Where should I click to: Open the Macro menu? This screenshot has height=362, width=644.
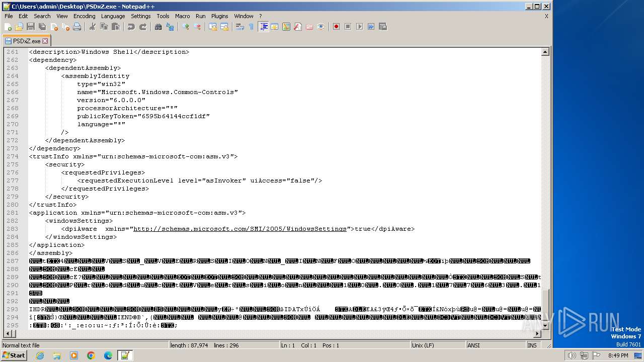click(x=183, y=16)
